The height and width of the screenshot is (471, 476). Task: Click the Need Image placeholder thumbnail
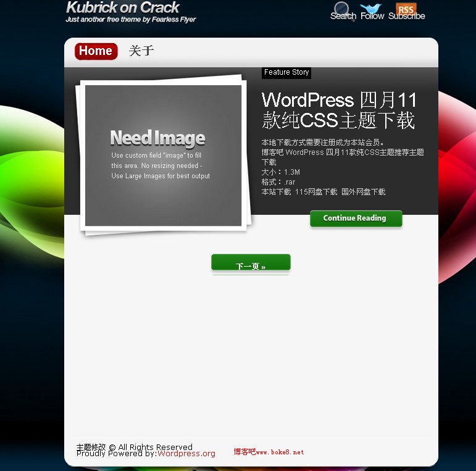[163, 156]
